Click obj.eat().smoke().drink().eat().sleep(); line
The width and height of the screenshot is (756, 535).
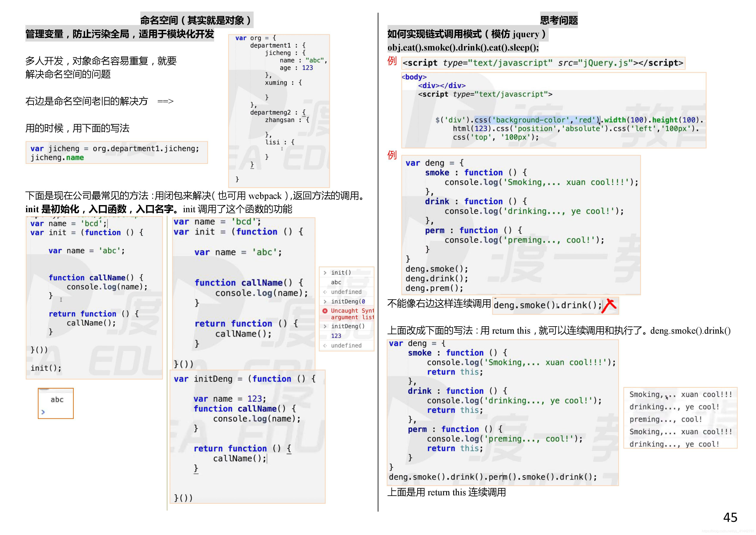463,48
